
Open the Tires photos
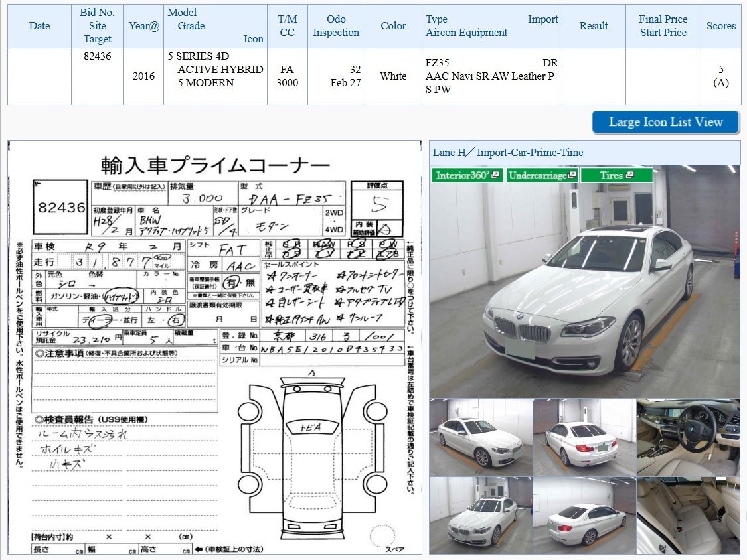click(x=616, y=175)
